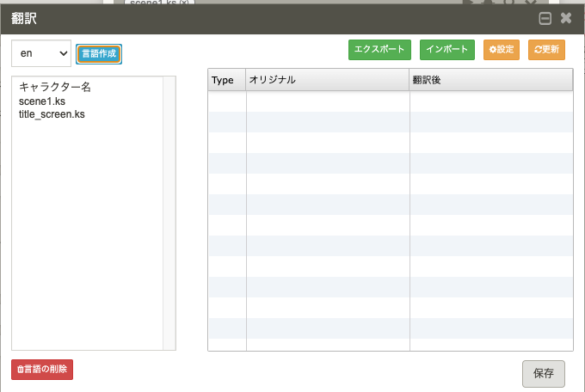Minimize the translation dialog
The height and width of the screenshot is (392, 585).
(x=545, y=18)
